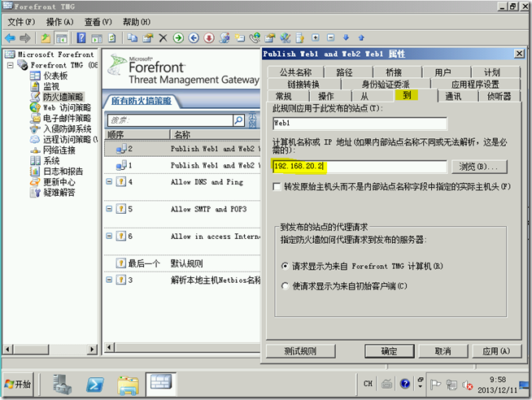Click the Action Center flag tray icon

(x=435, y=385)
